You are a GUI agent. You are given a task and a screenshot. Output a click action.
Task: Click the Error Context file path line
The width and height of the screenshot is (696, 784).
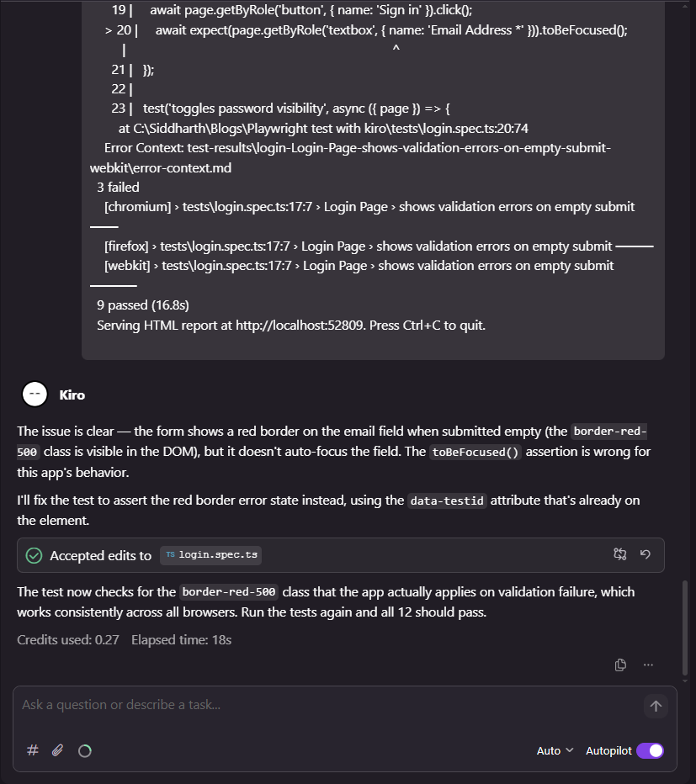tap(353, 148)
